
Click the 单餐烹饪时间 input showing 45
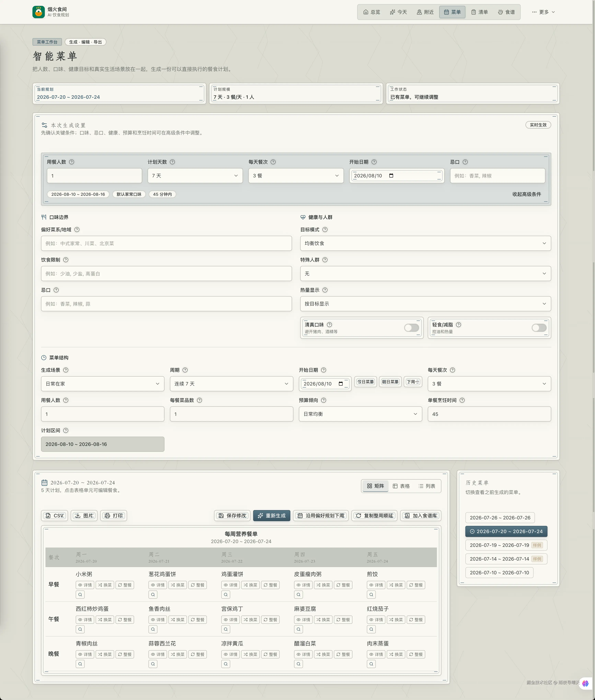489,414
